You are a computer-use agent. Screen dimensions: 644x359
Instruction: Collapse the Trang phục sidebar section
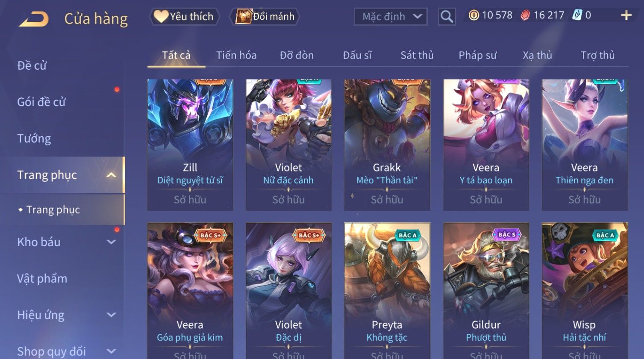[x=111, y=175]
